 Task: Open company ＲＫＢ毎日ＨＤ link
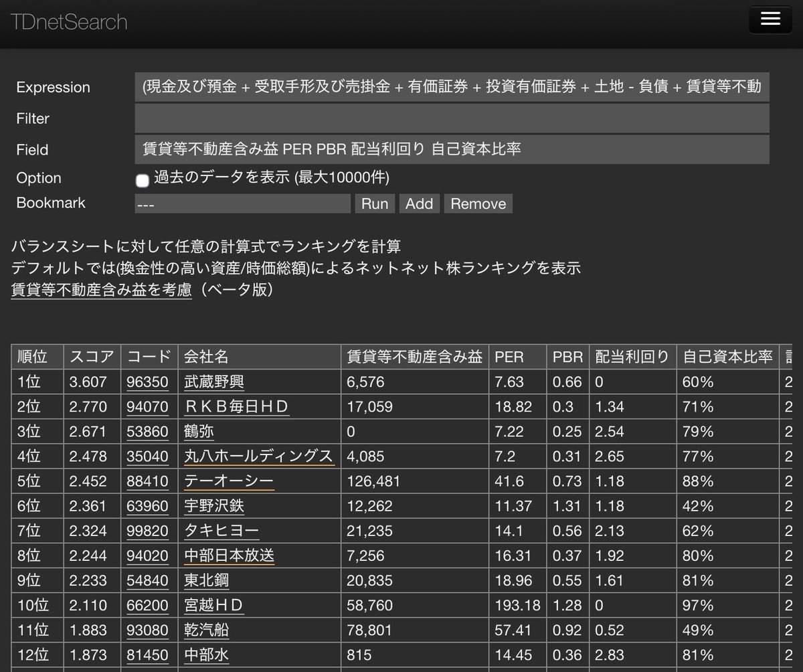(x=237, y=407)
